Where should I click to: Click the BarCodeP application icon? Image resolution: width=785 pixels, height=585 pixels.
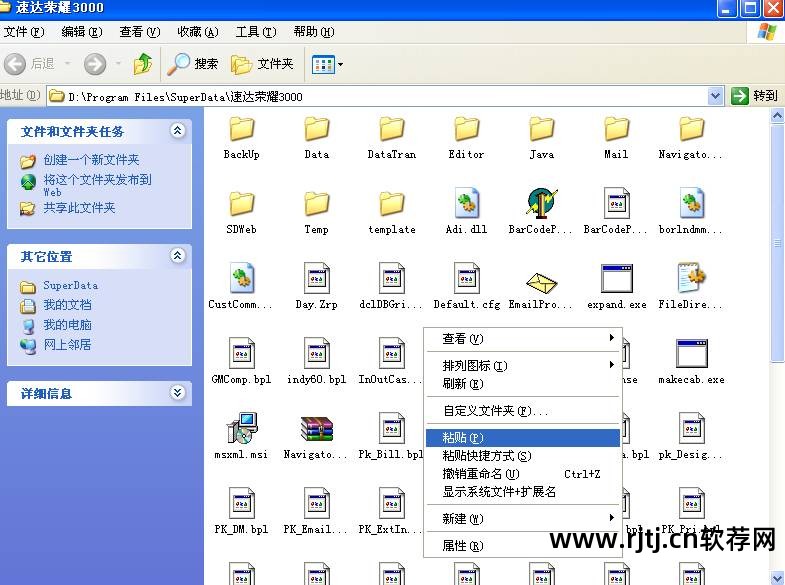click(541, 205)
